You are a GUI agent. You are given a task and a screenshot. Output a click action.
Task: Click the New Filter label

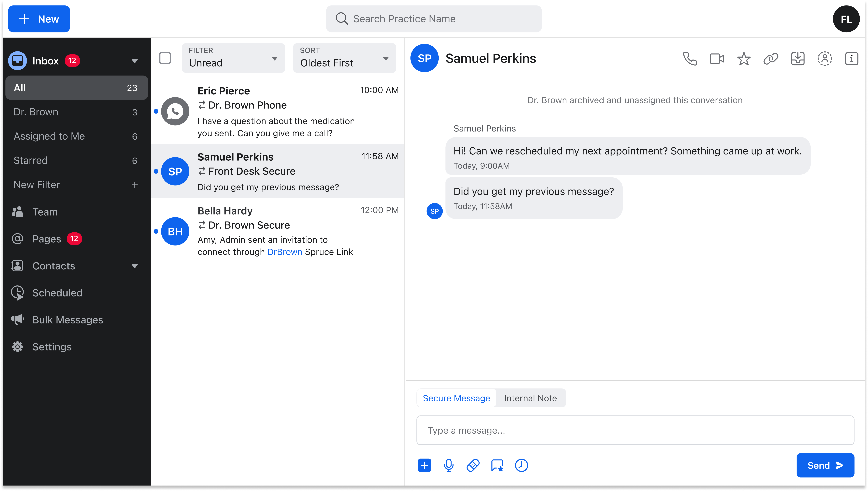click(x=37, y=185)
